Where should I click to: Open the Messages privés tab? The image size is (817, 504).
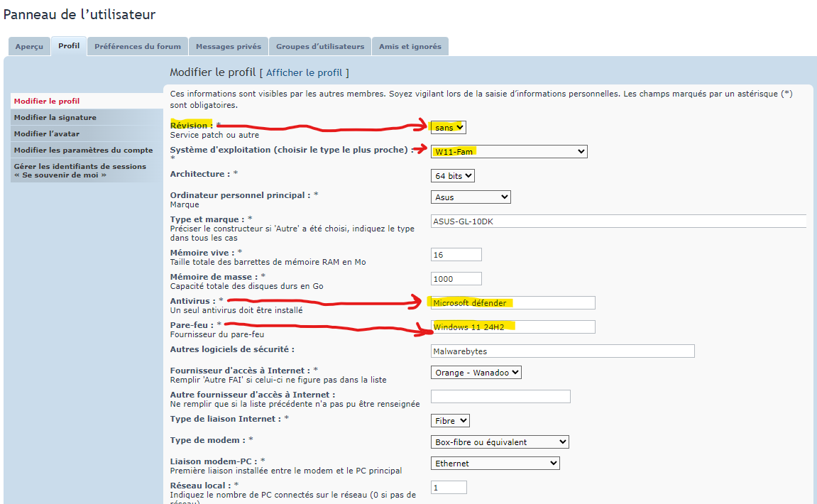click(x=229, y=46)
